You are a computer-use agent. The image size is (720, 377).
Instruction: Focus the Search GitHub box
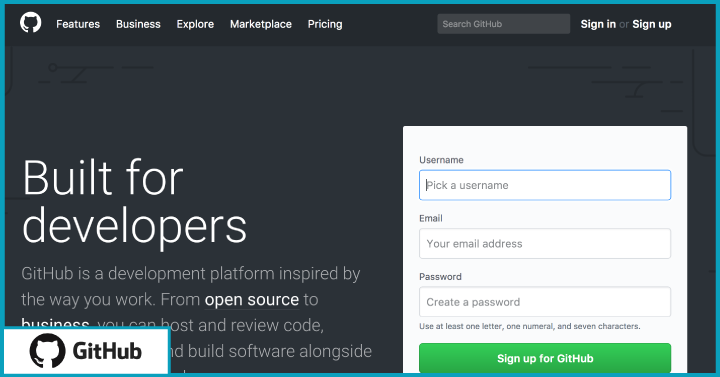[x=504, y=24]
